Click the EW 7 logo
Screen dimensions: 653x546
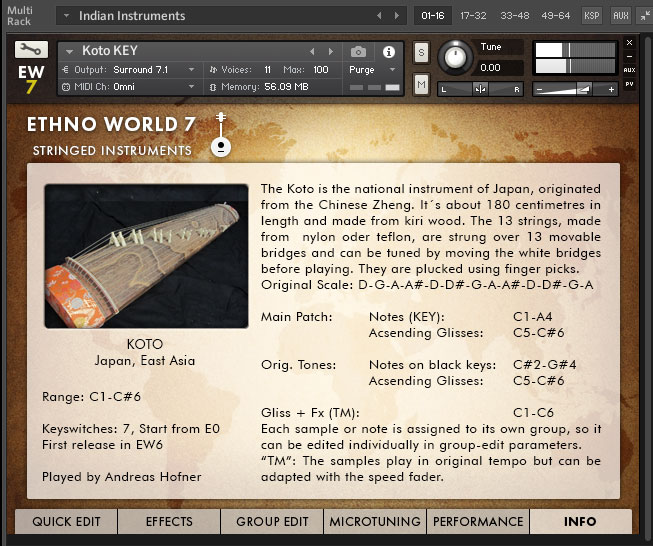tap(31, 79)
